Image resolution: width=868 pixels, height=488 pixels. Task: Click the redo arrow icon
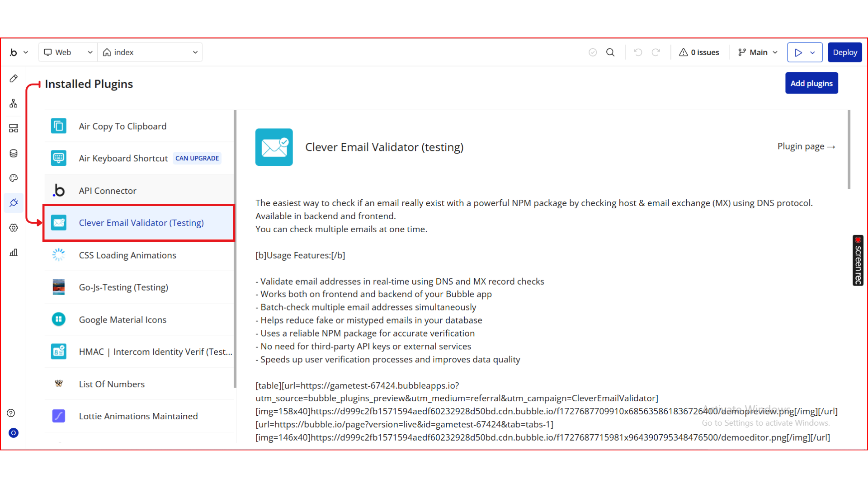656,52
